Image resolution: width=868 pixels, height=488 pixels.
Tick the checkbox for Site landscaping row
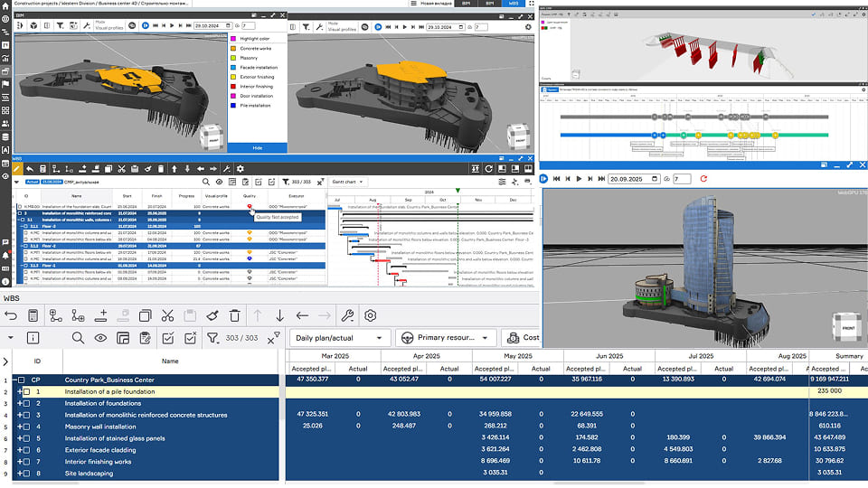26,473
